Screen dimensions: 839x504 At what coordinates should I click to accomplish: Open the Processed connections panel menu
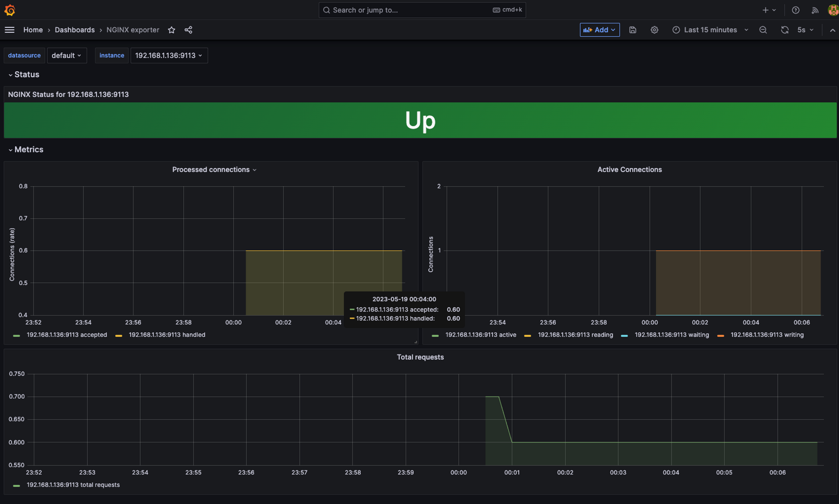click(214, 169)
